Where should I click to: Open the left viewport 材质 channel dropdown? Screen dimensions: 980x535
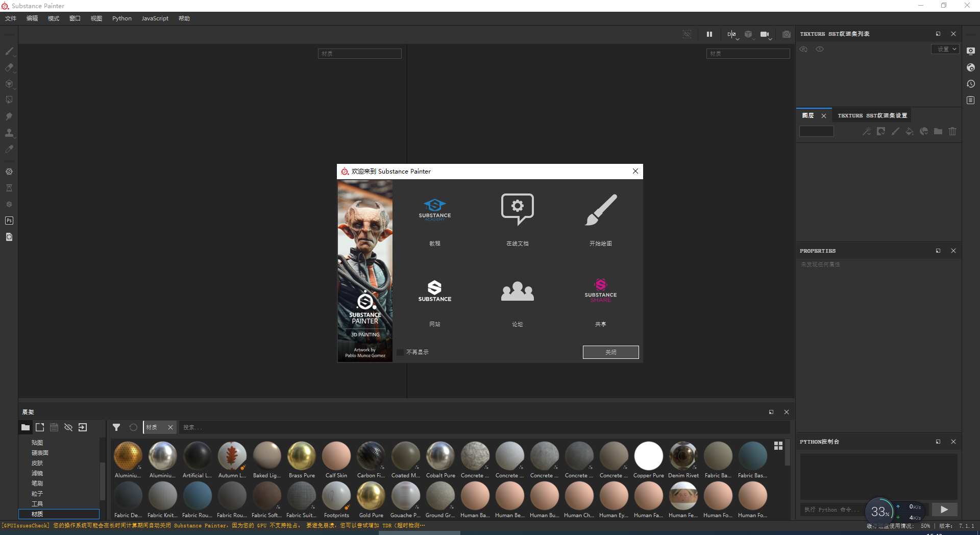[360, 54]
